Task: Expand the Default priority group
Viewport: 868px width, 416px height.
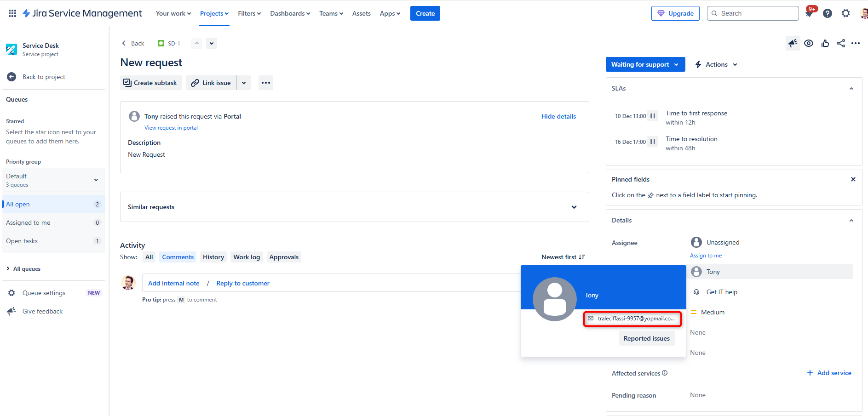Action: (x=53, y=180)
